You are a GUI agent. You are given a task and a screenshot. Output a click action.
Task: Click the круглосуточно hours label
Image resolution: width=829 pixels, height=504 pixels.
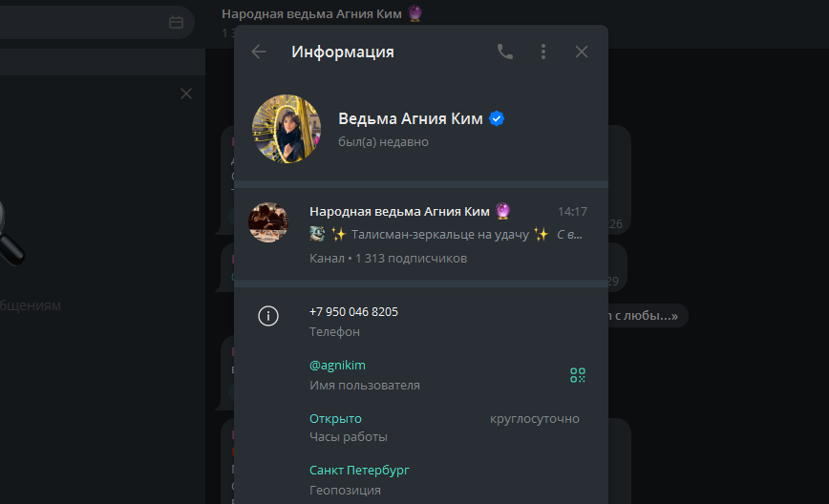[x=535, y=418]
